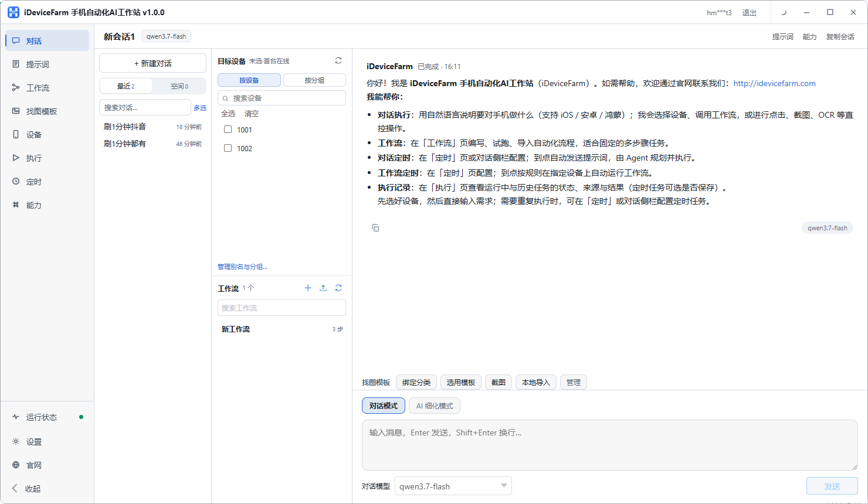Click 全选 to select all devices
Viewport: 868px width, 504px height.
pyautogui.click(x=228, y=114)
